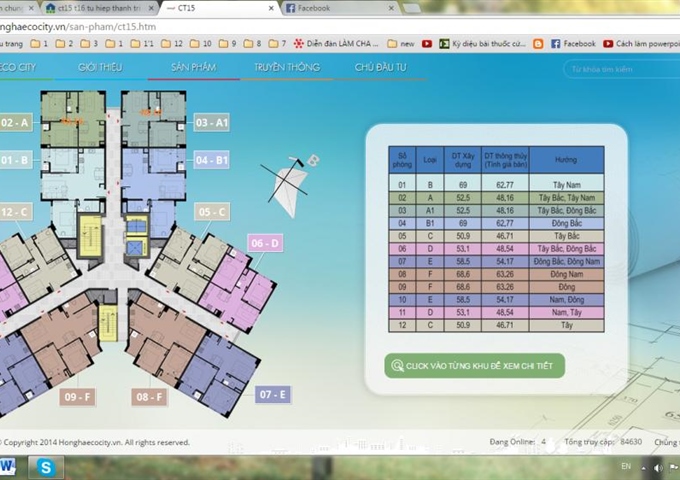Open bookmark folder labeled 9
Viewport: 680px width, 480px height.
point(228,44)
